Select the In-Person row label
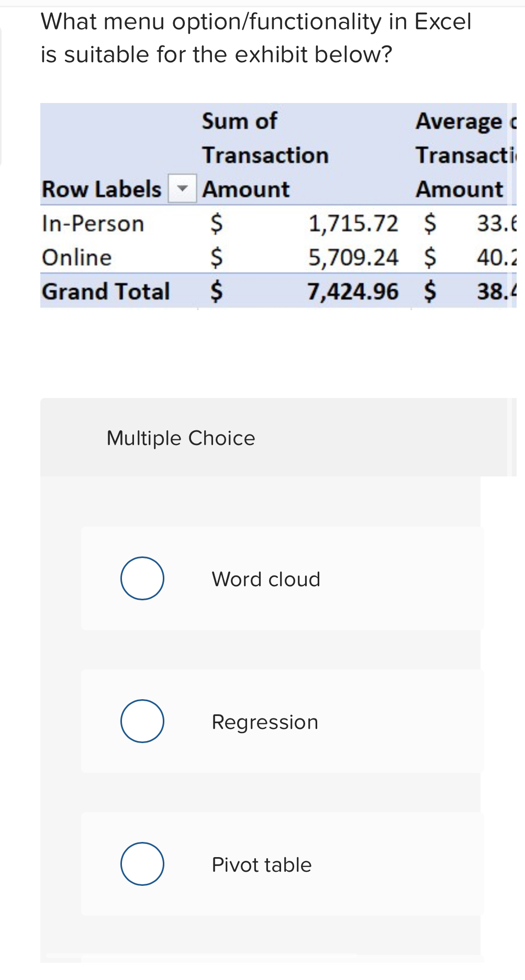The image size is (525, 980). point(92,223)
